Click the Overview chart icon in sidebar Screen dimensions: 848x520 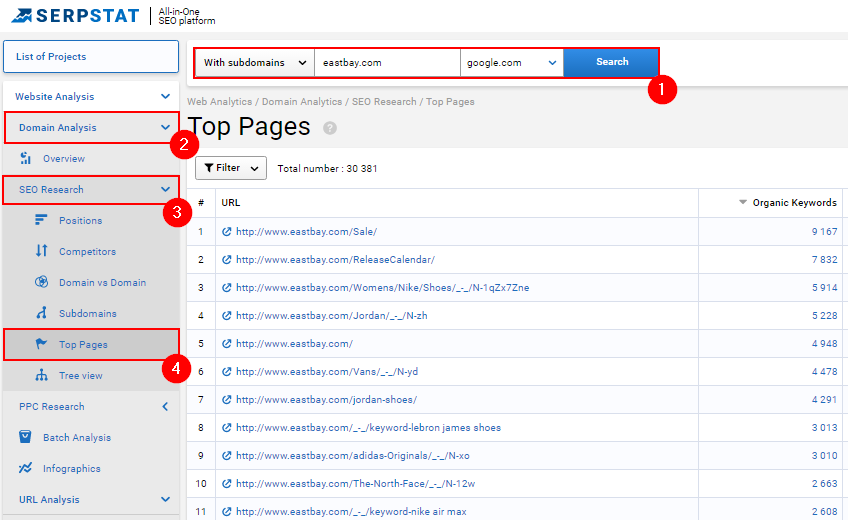25,158
